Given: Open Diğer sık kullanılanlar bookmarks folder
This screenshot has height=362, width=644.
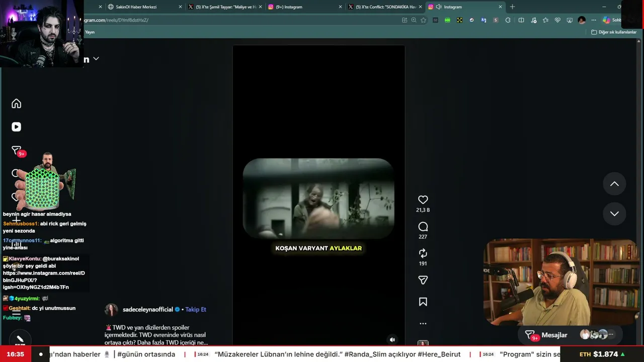Looking at the screenshot, I should click(x=614, y=32).
